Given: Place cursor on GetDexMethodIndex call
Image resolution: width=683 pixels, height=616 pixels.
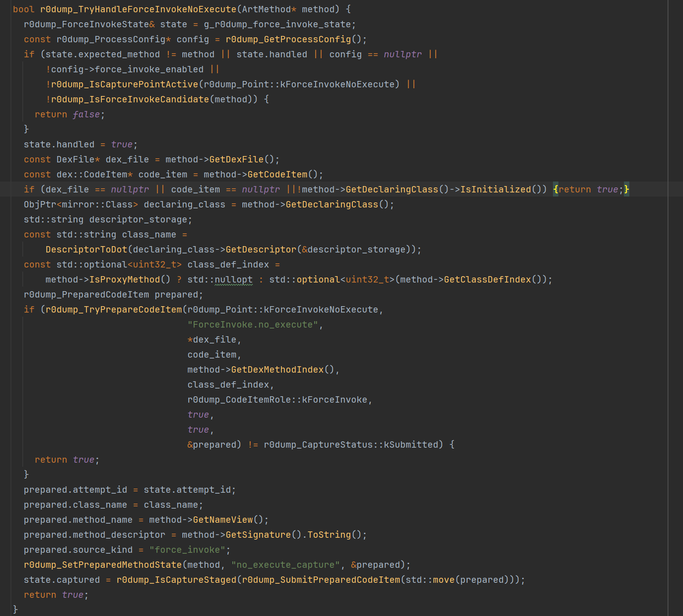Looking at the screenshot, I should tap(277, 369).
